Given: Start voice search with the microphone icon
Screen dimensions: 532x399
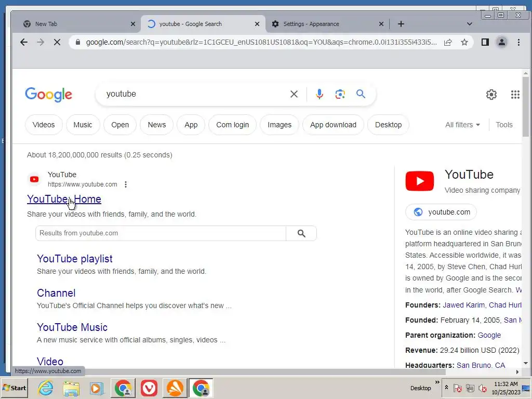Looking at the screenshot, I should [319, 94].
